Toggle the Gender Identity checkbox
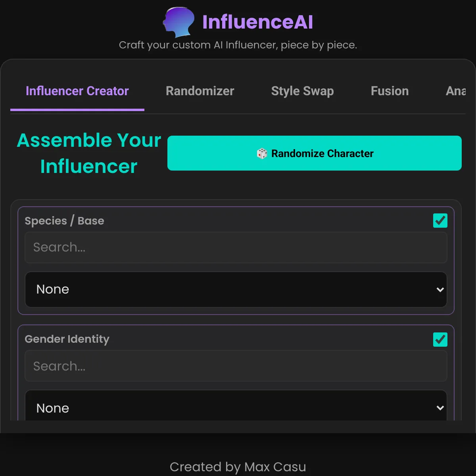Image resolution: width=476 pixels, height=476 pixels. point(440,340)
